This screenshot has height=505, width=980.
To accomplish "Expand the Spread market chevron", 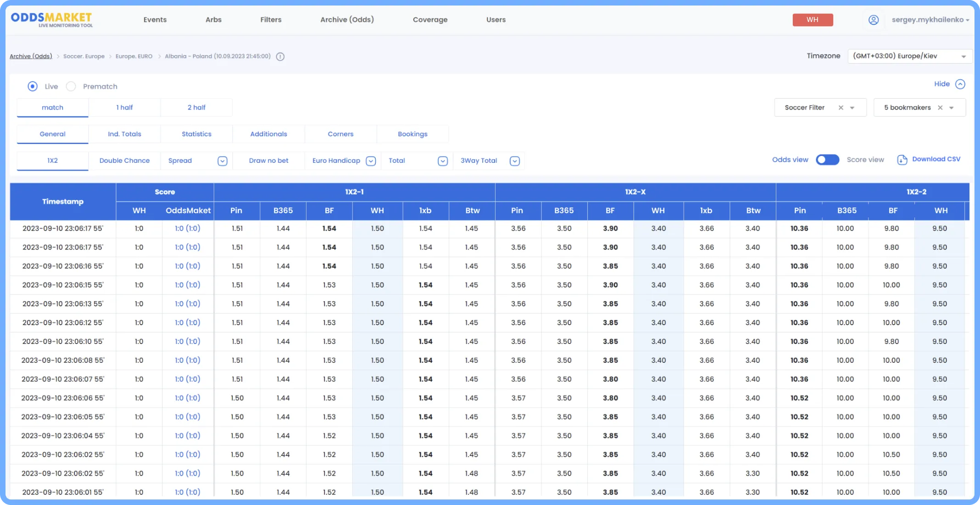I will coord(222,161).
